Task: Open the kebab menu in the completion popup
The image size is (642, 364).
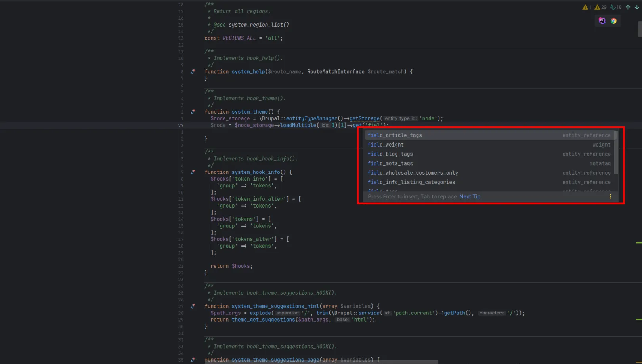Action: pos(610,196)
